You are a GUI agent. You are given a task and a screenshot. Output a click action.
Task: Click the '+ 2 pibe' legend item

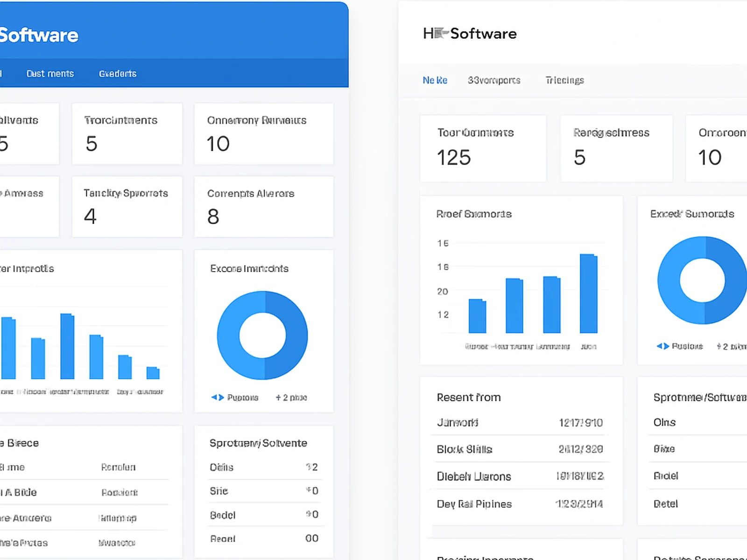(x=291, y=398)
